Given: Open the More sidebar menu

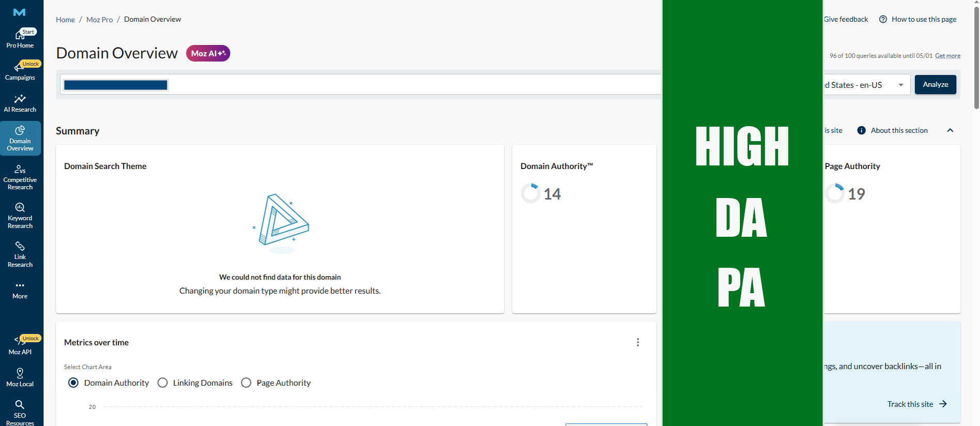Looking at the screenshot, I should click(x=20, y=290).
